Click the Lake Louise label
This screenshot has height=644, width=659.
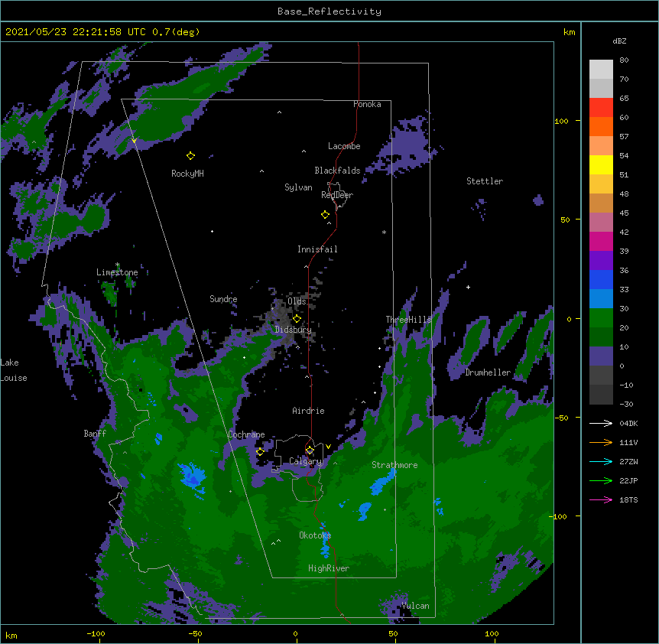14,370
